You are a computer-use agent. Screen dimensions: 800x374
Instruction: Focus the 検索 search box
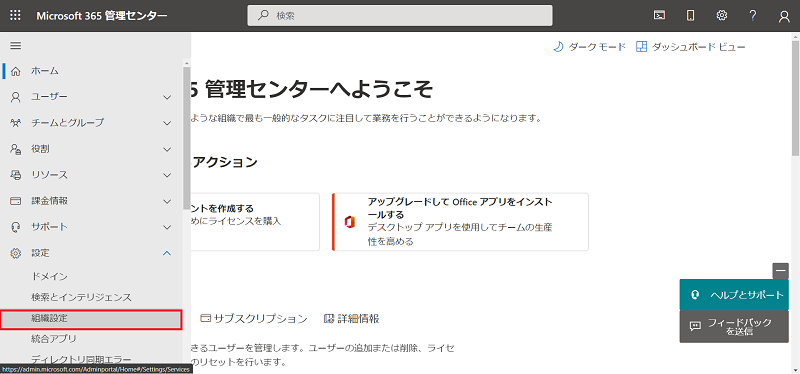pyautogui.click(x=399, y=15)
